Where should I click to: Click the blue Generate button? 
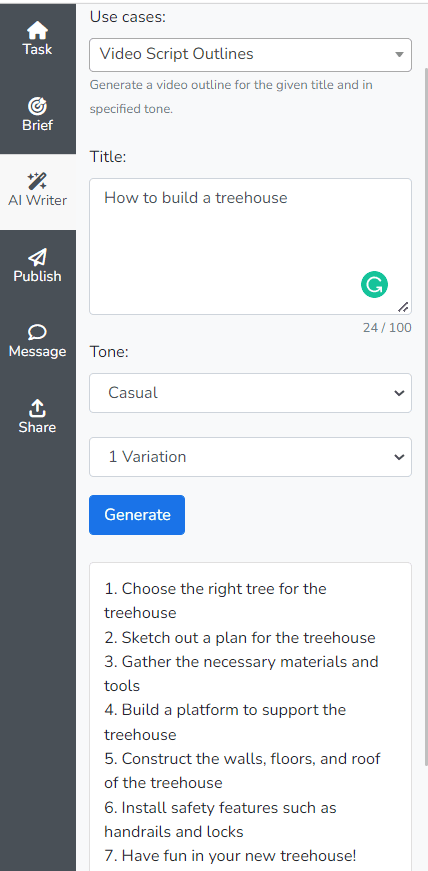[x=137, y=515]
